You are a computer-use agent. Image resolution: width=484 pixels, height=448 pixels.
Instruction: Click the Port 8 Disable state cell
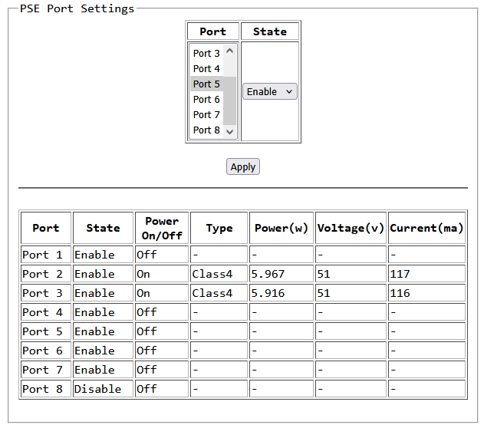coord(103,389)
